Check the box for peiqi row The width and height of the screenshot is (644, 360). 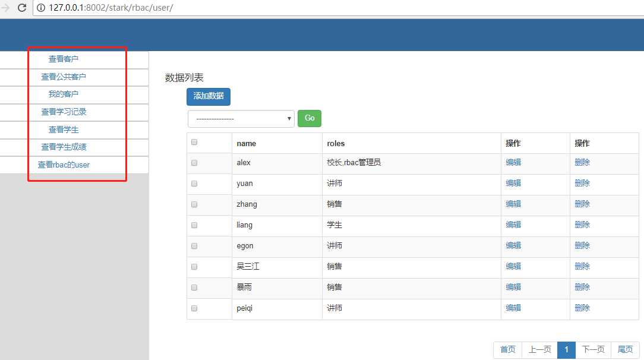tap(194, 308)
